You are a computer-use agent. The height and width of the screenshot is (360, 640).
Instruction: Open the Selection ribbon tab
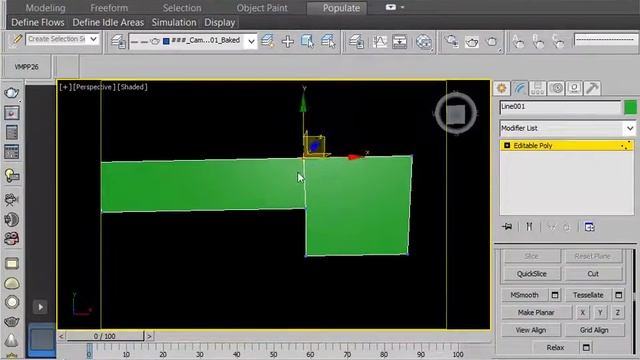(182, 8)
